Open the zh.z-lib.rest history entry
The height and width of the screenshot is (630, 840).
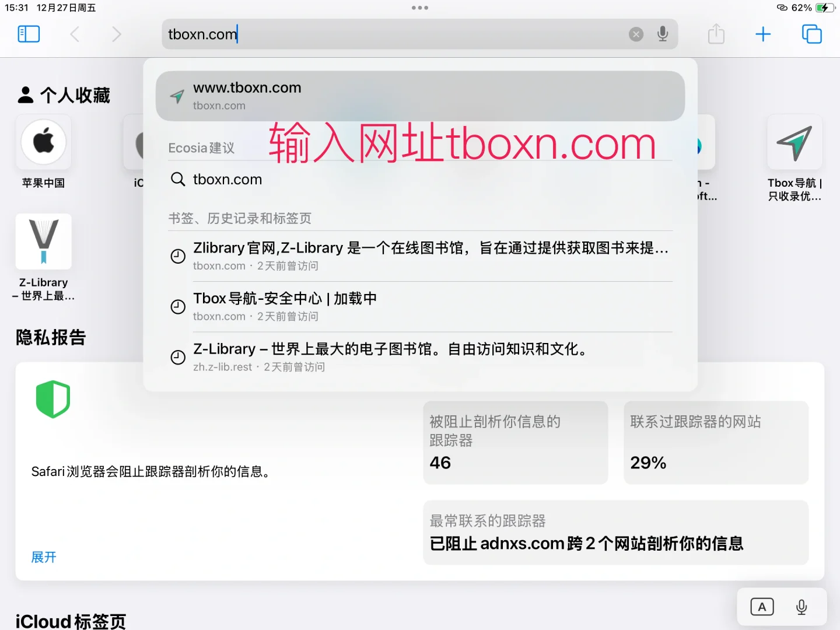[420, 357]
